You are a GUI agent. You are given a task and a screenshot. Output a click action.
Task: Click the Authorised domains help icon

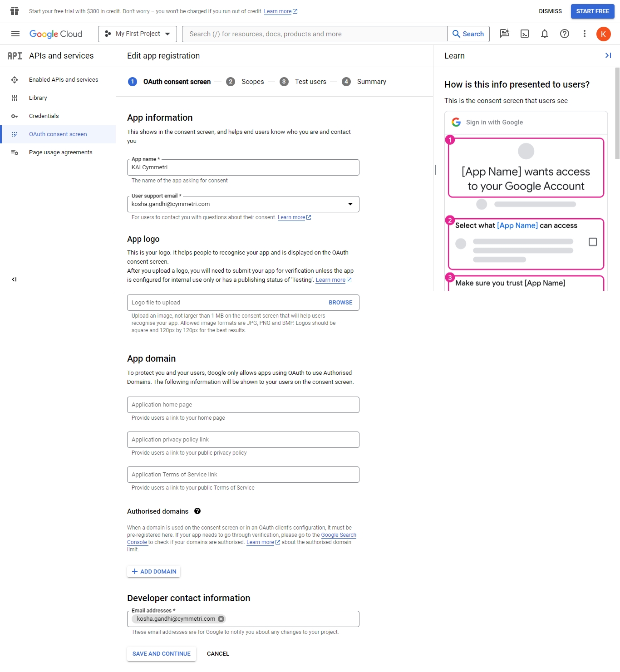click(197, 511)
